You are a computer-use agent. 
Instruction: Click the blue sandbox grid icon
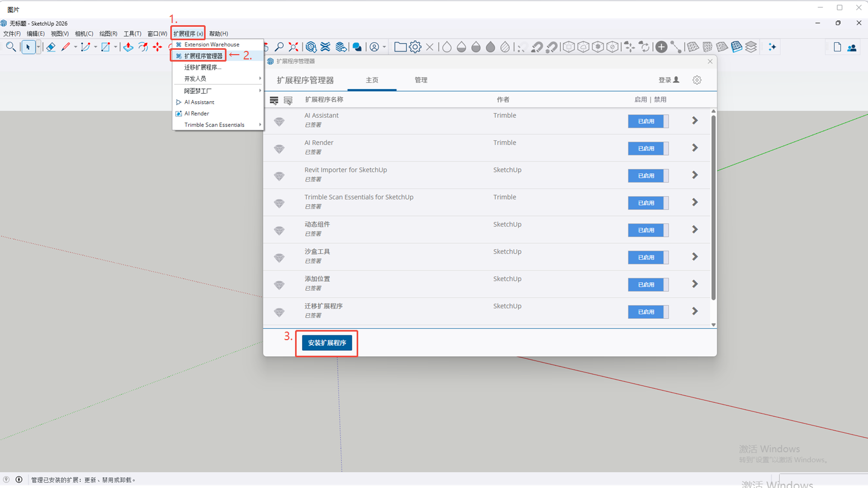pos(737,47)
